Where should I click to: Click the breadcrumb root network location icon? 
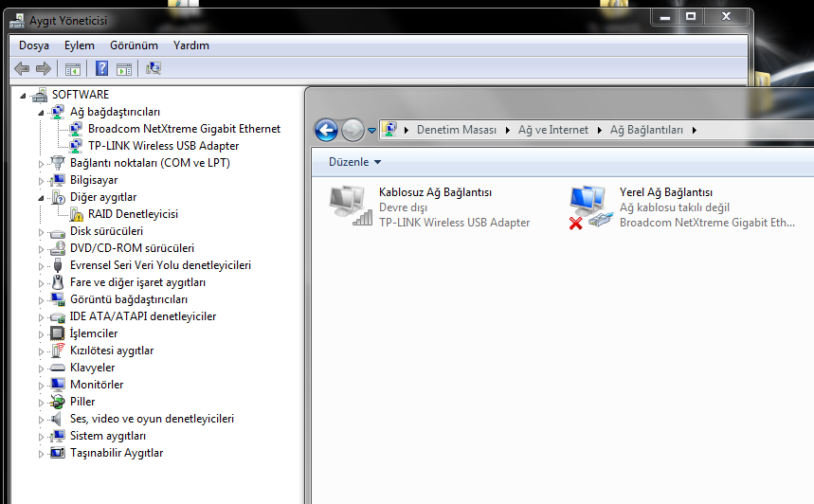pyautogui.click(x=389, y=129)
